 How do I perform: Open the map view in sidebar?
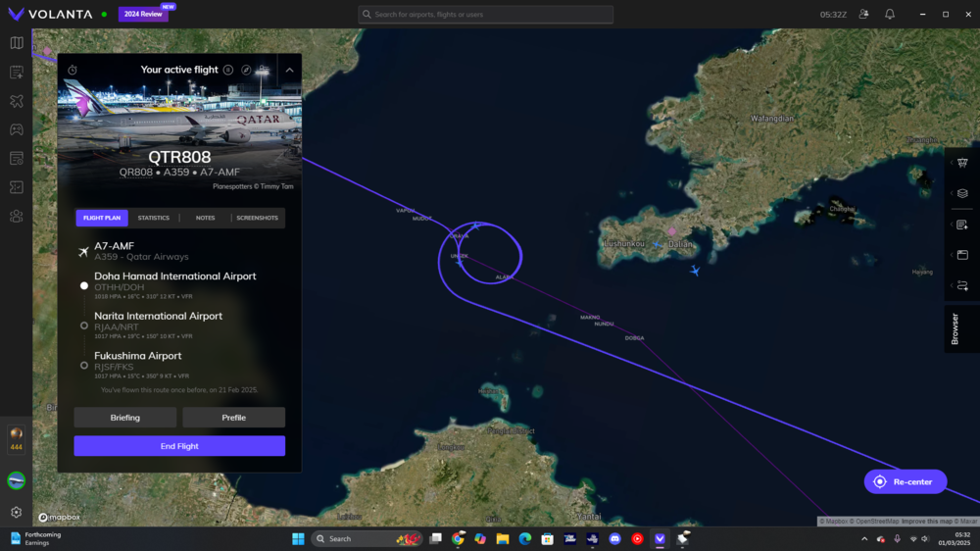click(16, 43)
